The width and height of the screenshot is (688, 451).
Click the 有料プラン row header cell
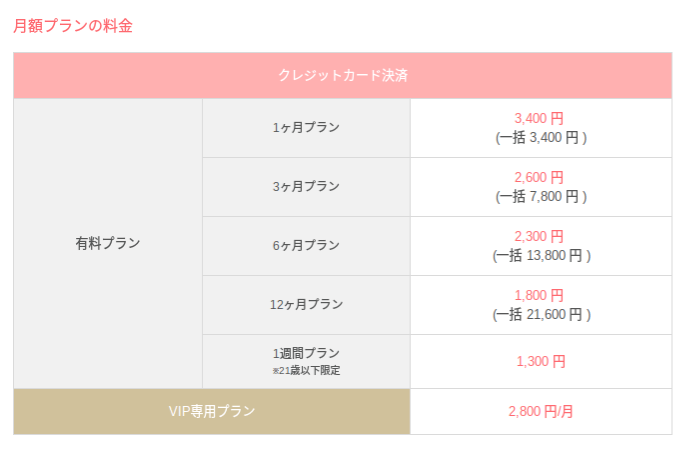pos(108,243)
